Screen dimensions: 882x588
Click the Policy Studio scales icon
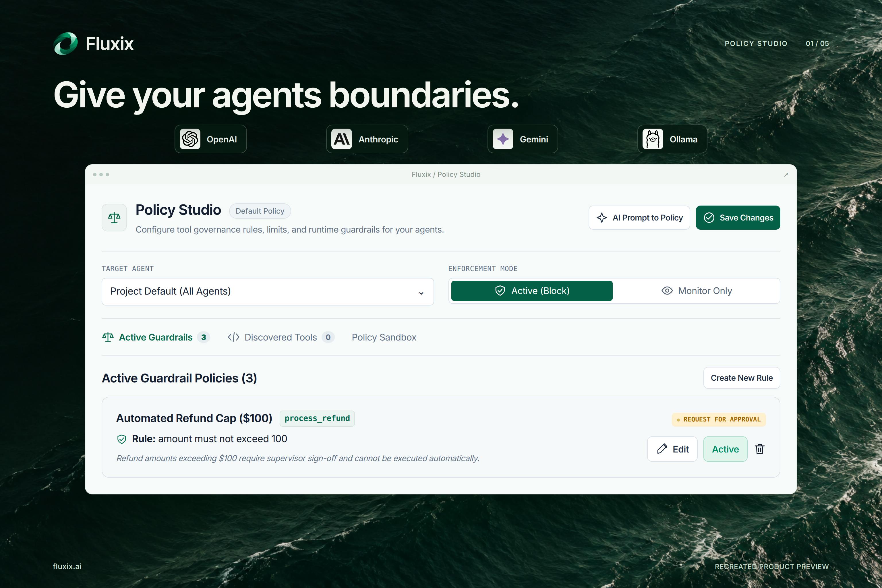tap(114, 218)
